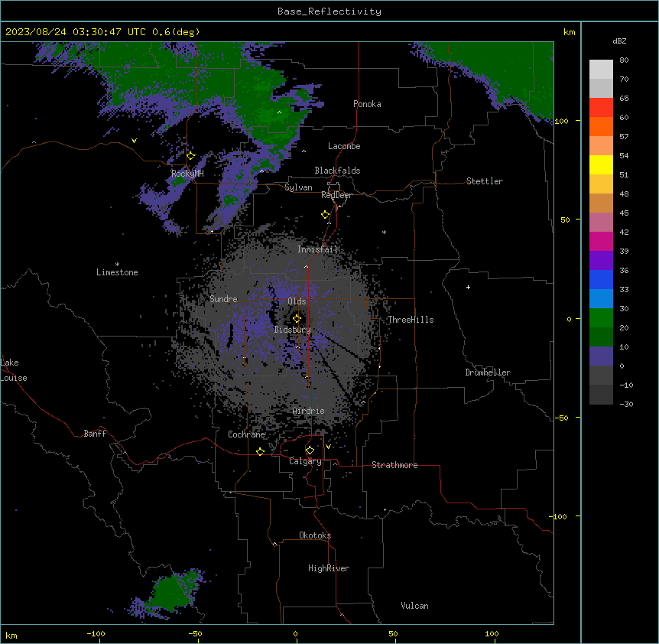
Task: Click the yellow V marker east of Calgary
Action: [x=328, y=447]
